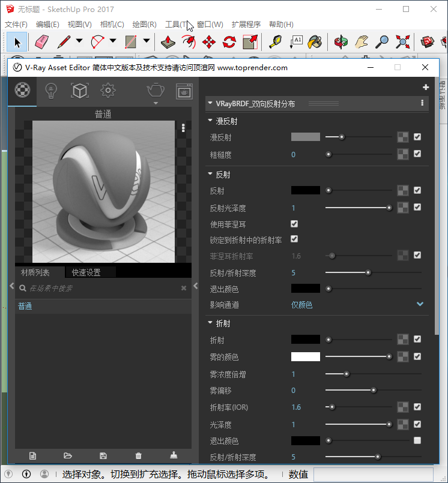Open the 视图(V) menu
Viewport: 448px width, 483px height.
79,25
